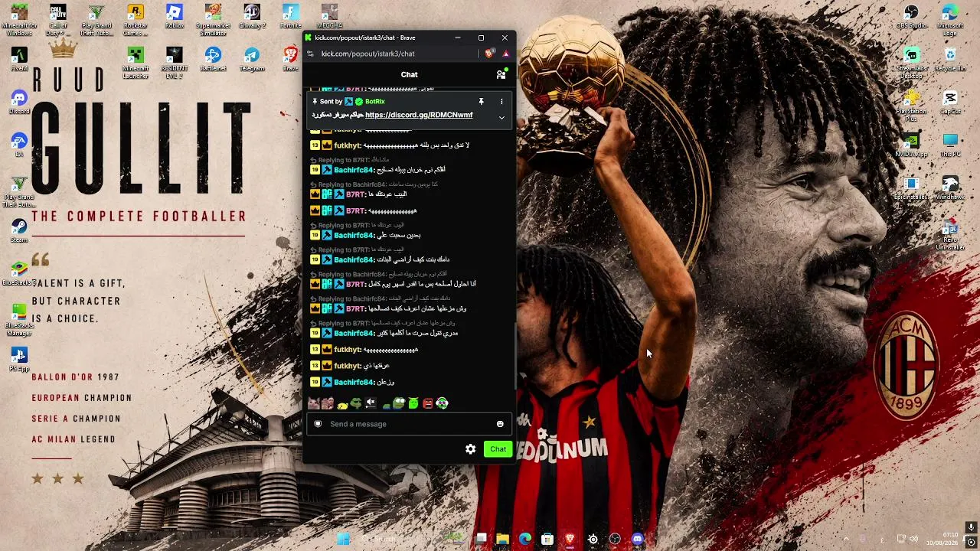Open BlueStacks Manager desktop shortcut
Image resolution: width=980 pixels, height=551 pixels.
pos(19,321)
